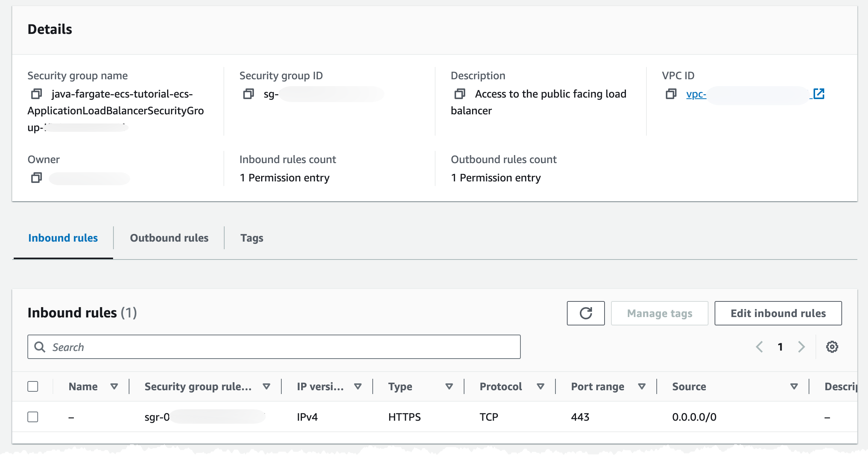Click the Description column header
Image resolution: width=868 pixels, height=455 pixels.
pos(841,386)
